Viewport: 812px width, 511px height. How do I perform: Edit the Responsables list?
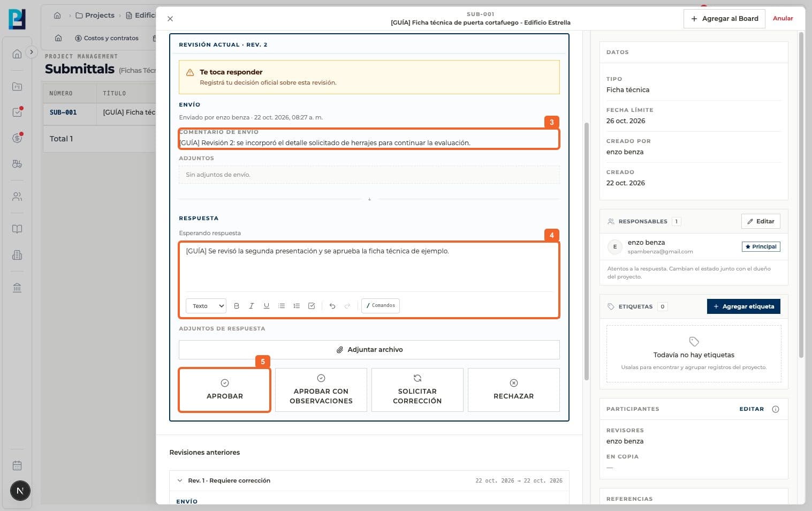pyautogui.click(x=761, y=221)
